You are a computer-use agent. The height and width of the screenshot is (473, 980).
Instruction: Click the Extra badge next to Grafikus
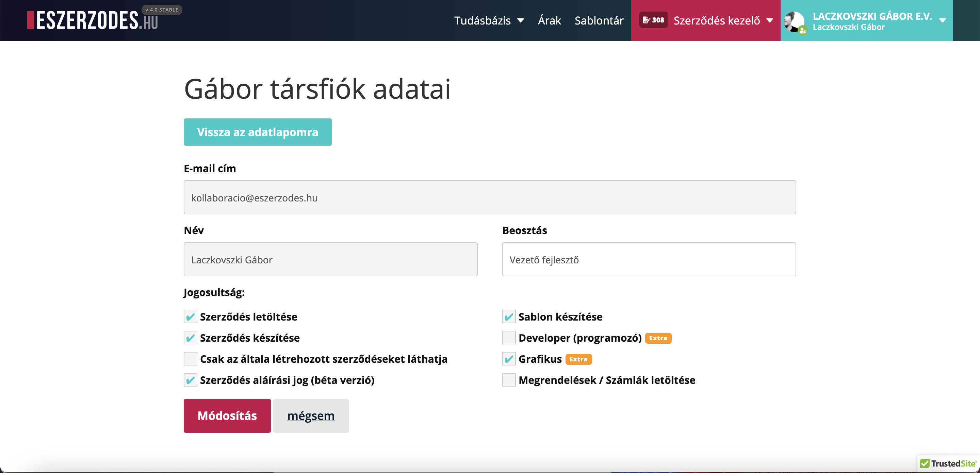(578, 359)
